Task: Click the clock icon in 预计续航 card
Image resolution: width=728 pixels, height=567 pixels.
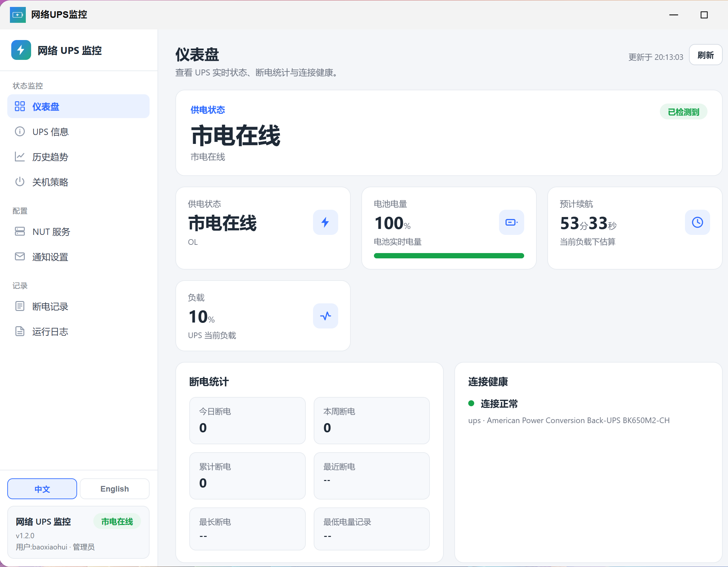Action: pyautogui.click(x=697, y=222)
